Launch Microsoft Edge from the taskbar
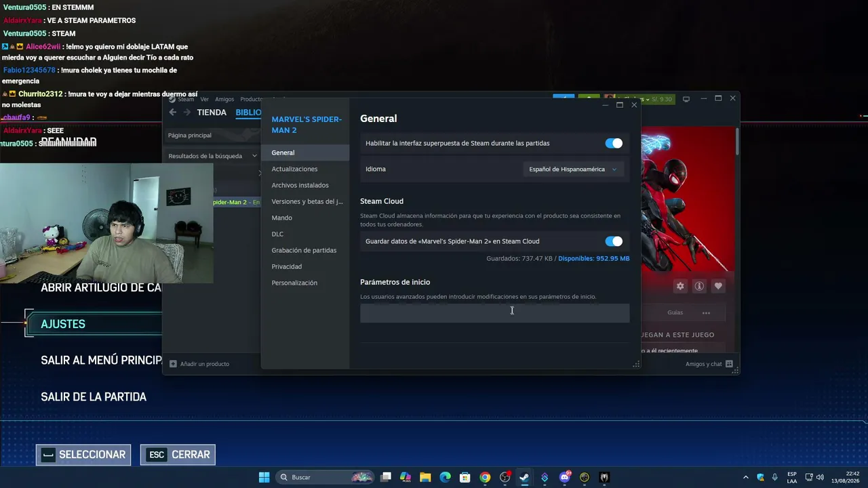Image resolution: width=868 pixels, height=488 pixels. (x=445, y=477)
